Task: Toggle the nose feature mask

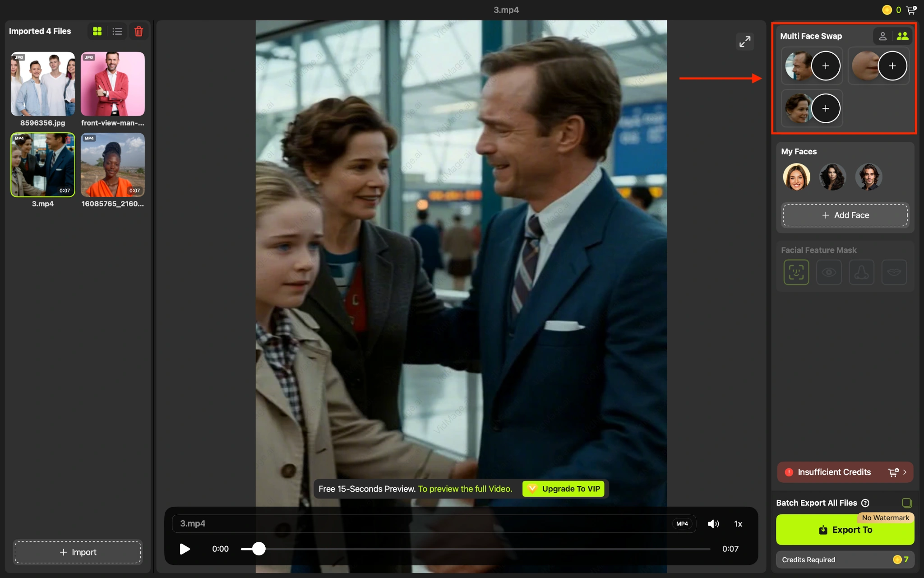Action: coord(861,272)
